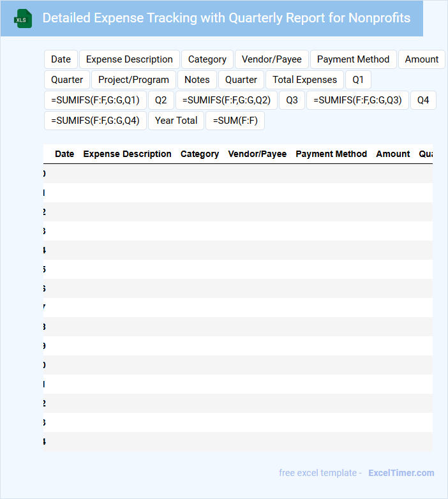The image size is (448, 499).
Task: Select the Category column header in table
Action: pyautogui.click(x=200, y=154)
